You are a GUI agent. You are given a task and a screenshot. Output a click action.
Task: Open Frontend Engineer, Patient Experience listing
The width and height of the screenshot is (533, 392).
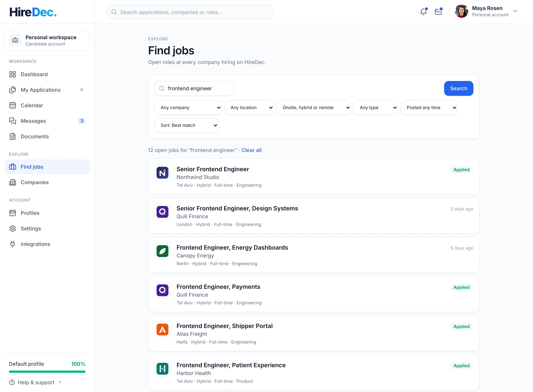pos(314,372)
